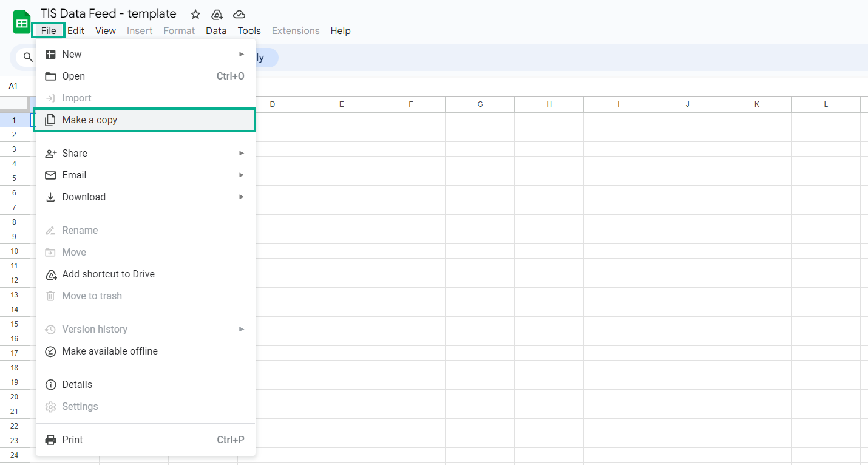Select Details from the File menu
Screen dimensions: 868x465
tap(76, 384)
